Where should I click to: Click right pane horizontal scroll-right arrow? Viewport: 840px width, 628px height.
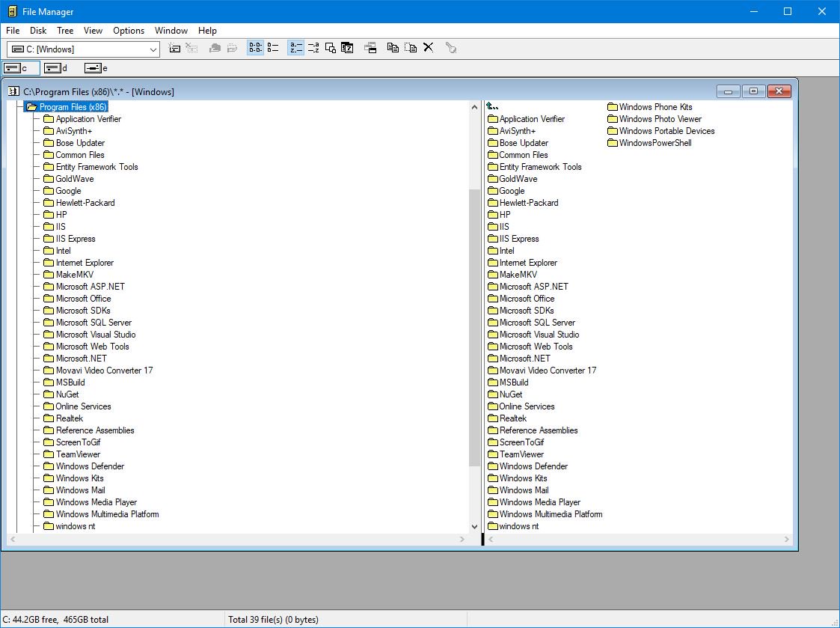786,540
